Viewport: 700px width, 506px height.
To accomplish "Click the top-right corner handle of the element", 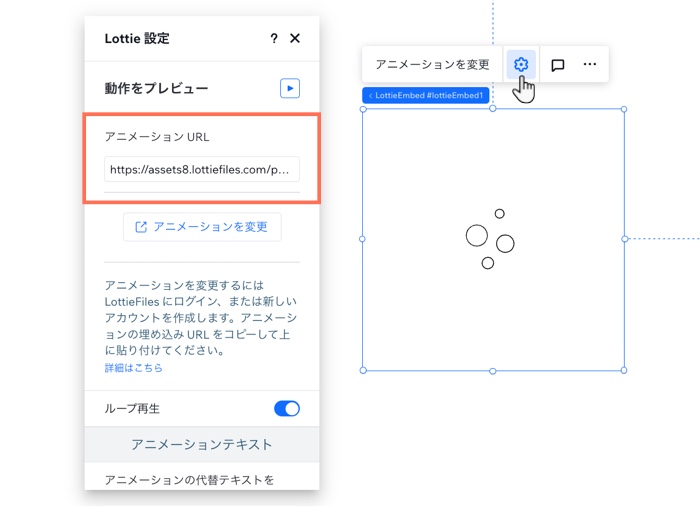I will pos(624,109).
